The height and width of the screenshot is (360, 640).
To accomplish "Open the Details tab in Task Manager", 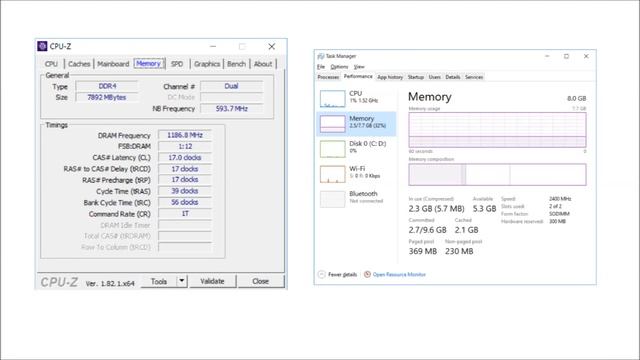I will 453,77.
